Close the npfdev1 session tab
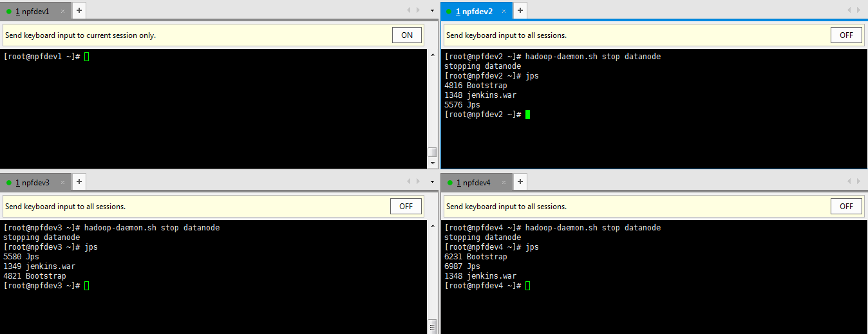The width and height of the screenshot is (868, 334). (62, 12)
